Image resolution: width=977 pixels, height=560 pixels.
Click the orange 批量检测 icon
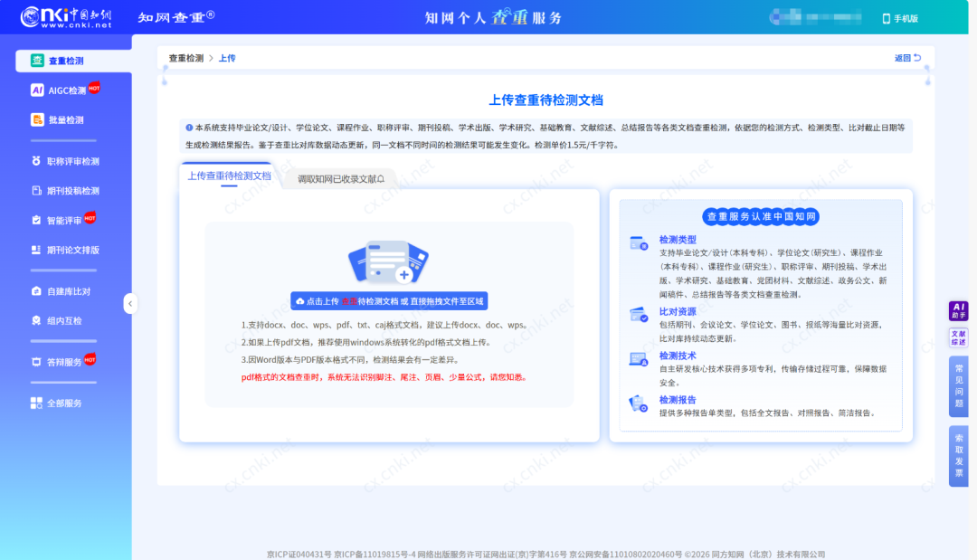click(x=37, y=119)
